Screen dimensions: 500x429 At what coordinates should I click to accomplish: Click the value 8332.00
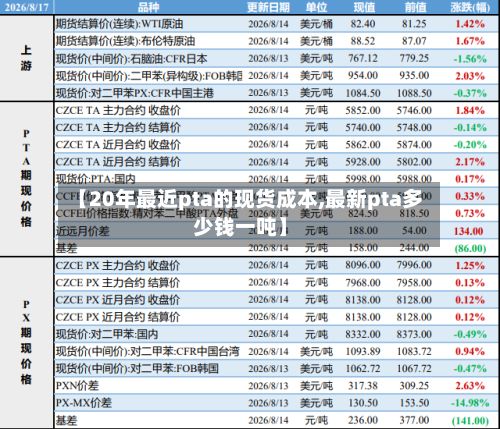[363, 334]
